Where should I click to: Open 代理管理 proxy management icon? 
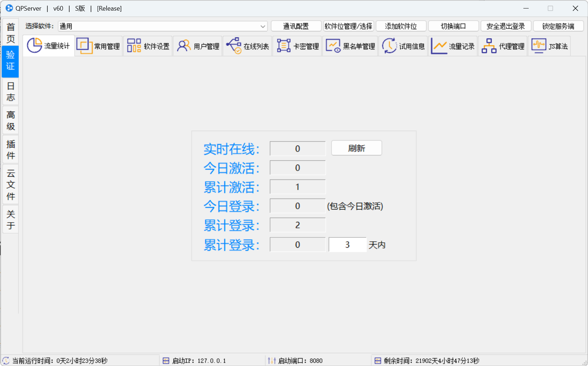click(x=489, y=46)
